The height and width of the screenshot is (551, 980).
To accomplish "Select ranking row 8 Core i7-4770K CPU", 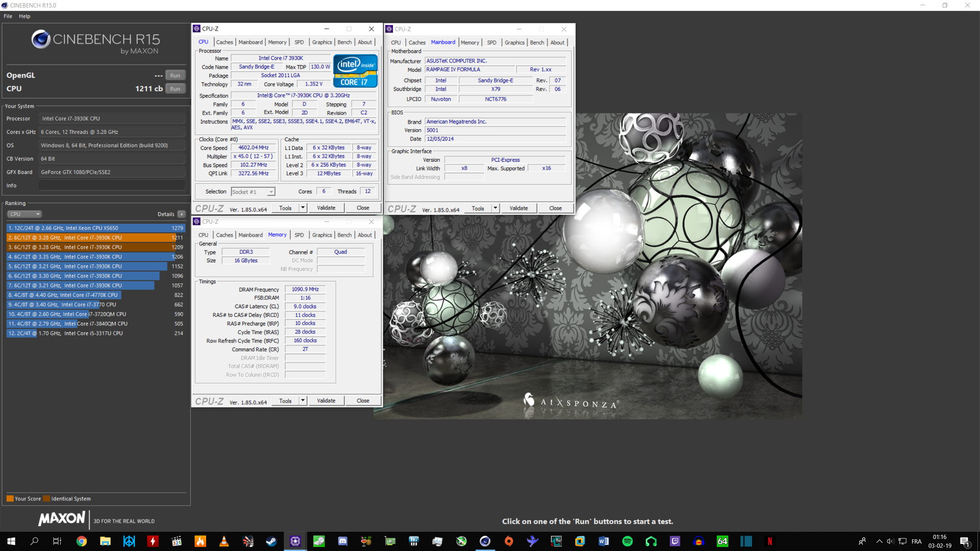I will [95, 295].
